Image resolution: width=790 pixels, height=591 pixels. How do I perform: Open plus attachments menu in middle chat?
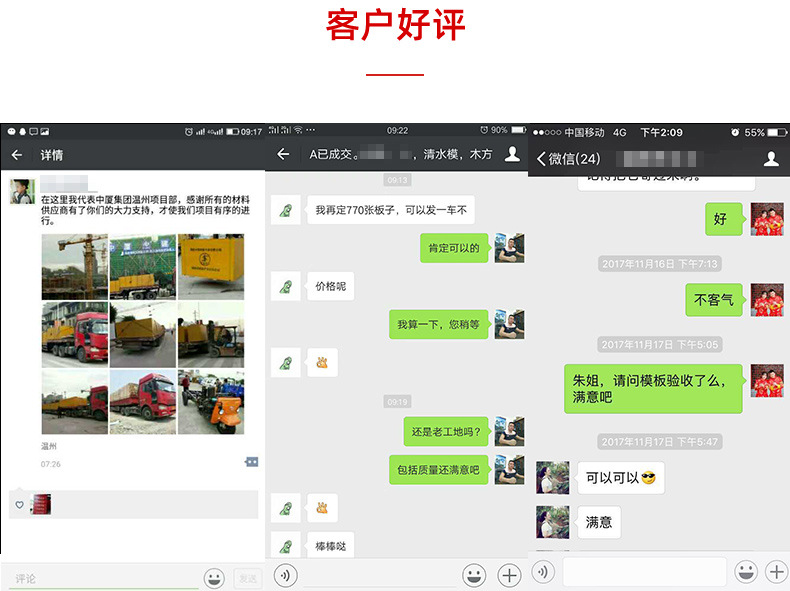click(509, 575)
